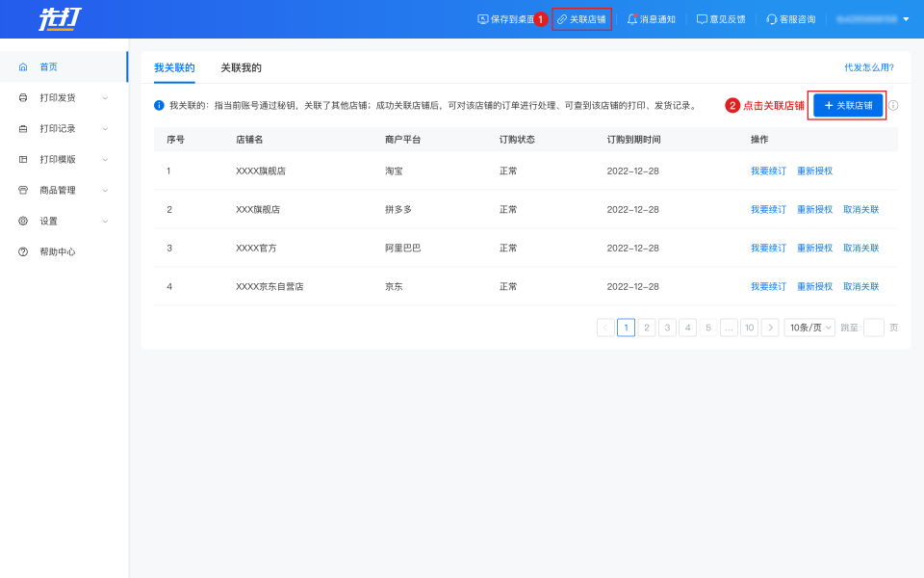Switch to the 关联我的 tab
The image size is (924, 578).
pos(241,67)
